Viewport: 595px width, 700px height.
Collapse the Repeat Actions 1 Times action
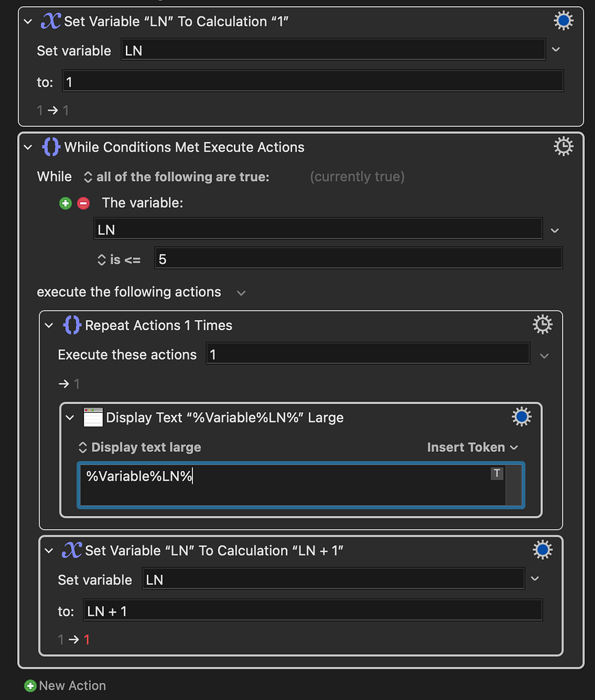tap(49, 325)
